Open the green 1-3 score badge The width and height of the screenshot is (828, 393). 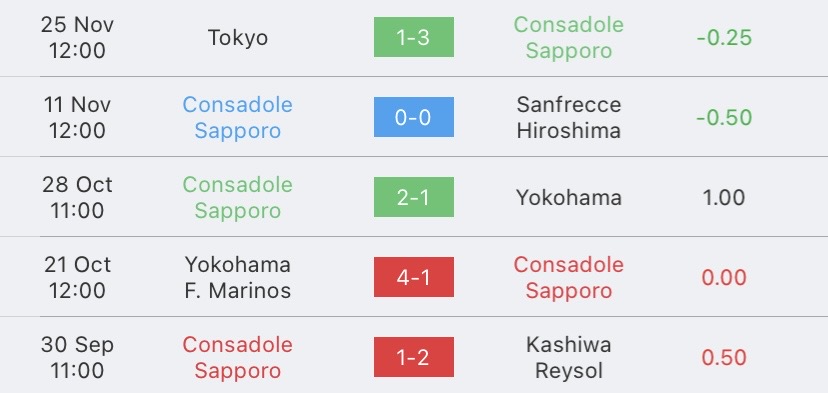point(413,37)
